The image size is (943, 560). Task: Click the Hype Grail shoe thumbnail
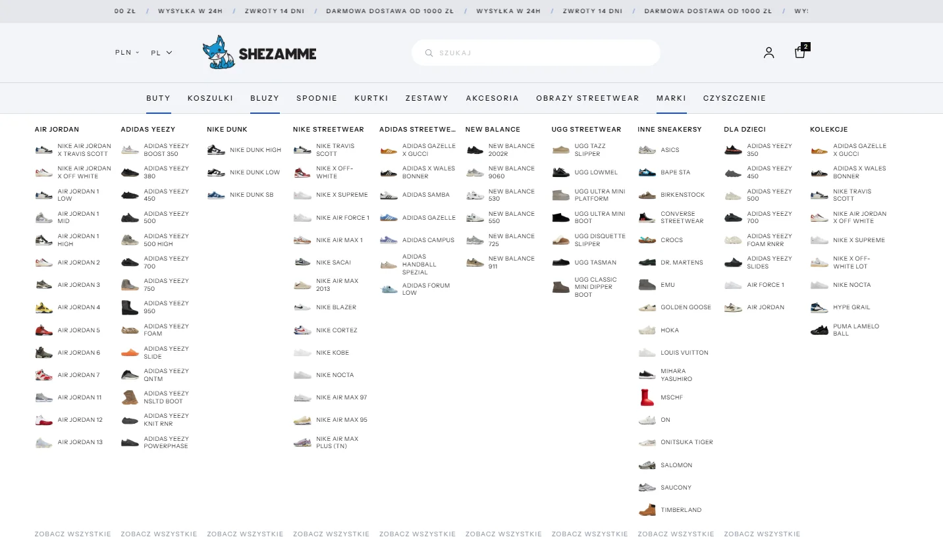[819, 307]
